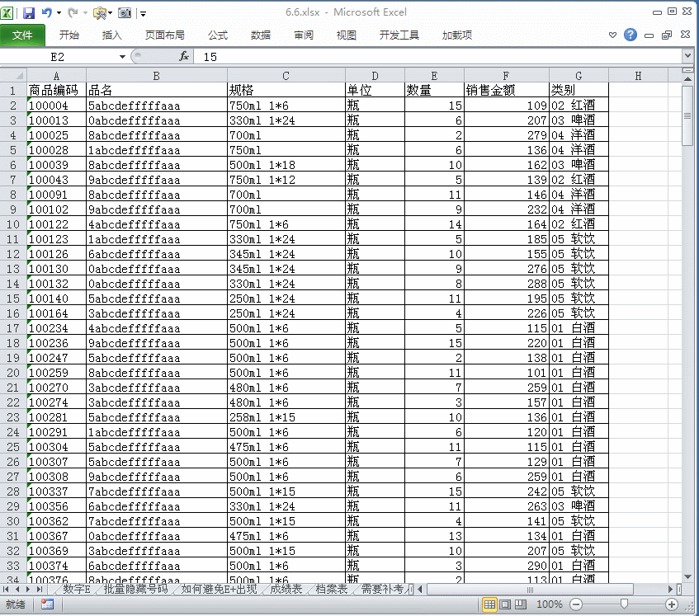The image size is (699, 616).
Task: Click horizontal scrollbar left arrow
Action: point(420,590)
